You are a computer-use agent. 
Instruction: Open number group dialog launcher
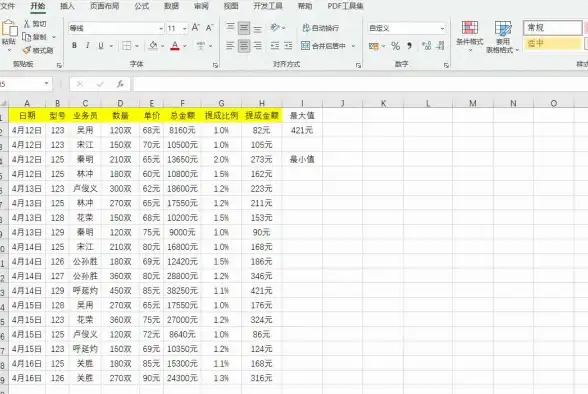[446, 65]
